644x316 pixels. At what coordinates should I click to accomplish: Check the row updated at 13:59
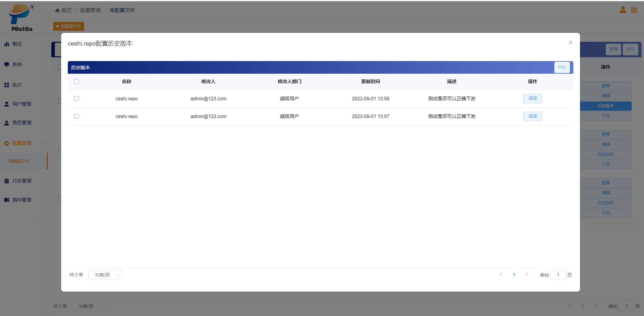point(76,99)
